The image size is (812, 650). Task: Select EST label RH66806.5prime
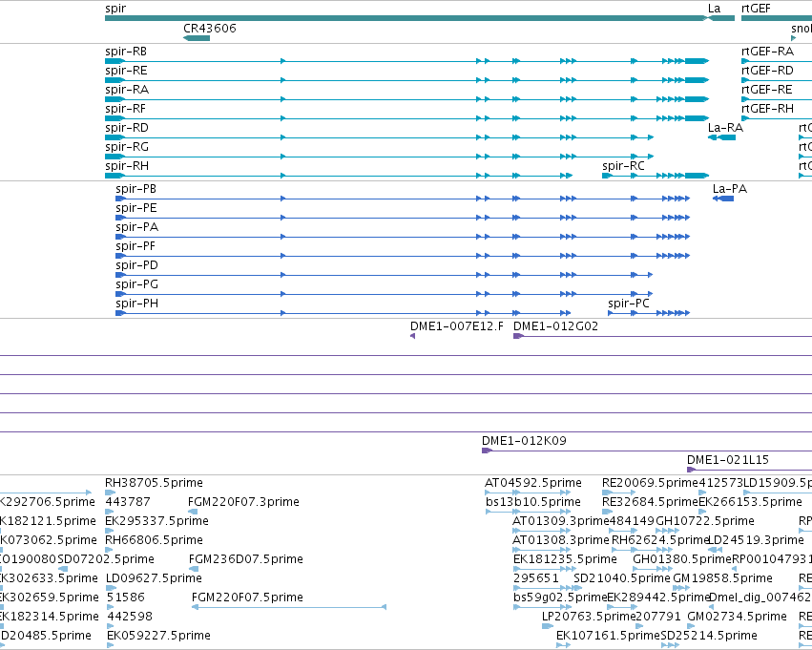click(154, 540)
